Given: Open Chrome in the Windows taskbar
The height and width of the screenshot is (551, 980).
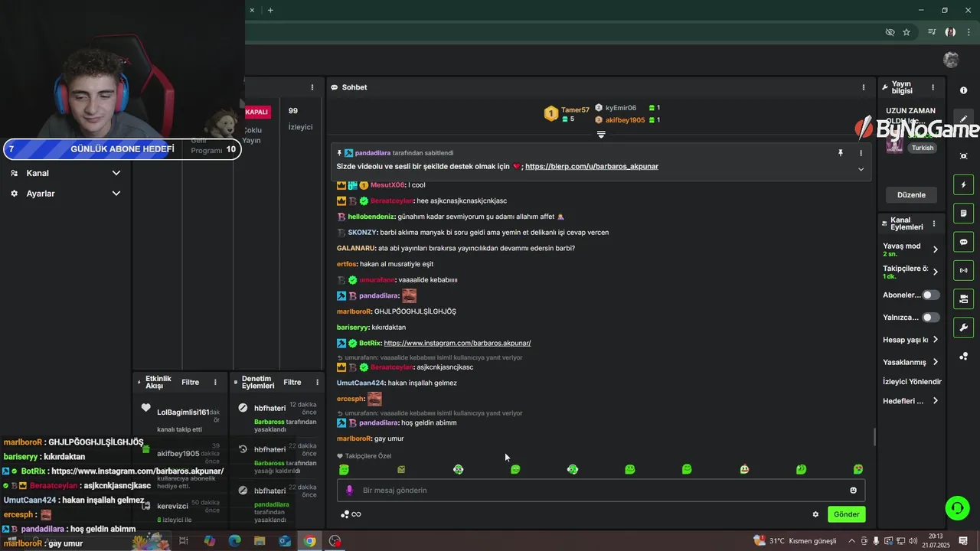Looking at the screenshot, I should pos(309,541).
